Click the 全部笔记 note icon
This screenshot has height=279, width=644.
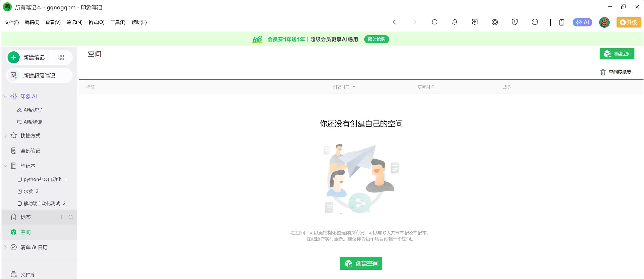click(x=14, y=151)
